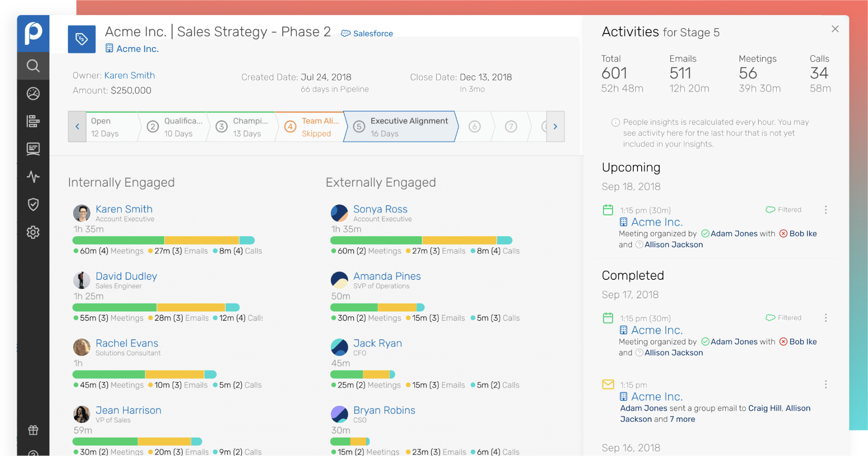Open Acme Inc. in the group email activity
The image size is (868, 456).
[657, 397]
